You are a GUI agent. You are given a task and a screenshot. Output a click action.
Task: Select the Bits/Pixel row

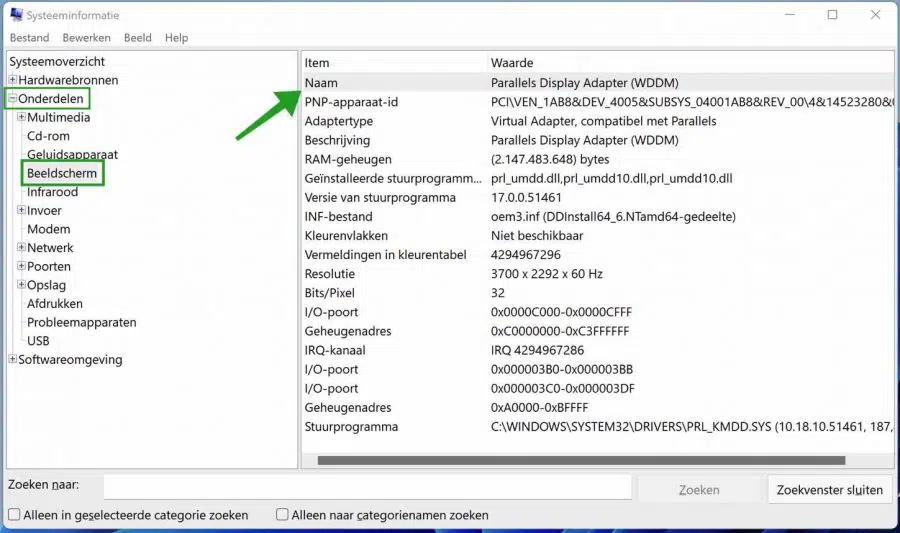coord(598,293)
